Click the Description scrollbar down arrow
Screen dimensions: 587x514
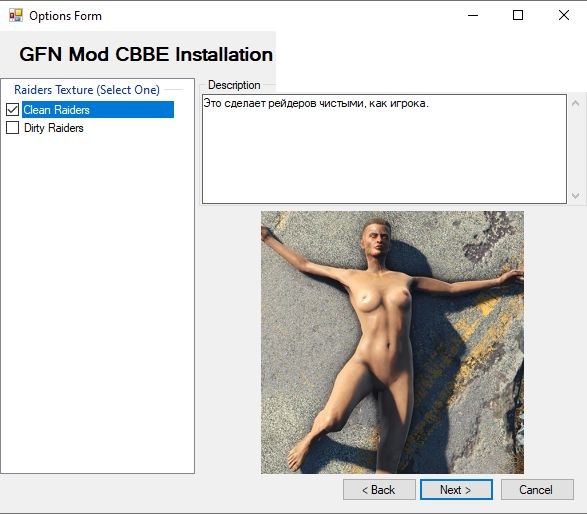click(x=576, y=196)
